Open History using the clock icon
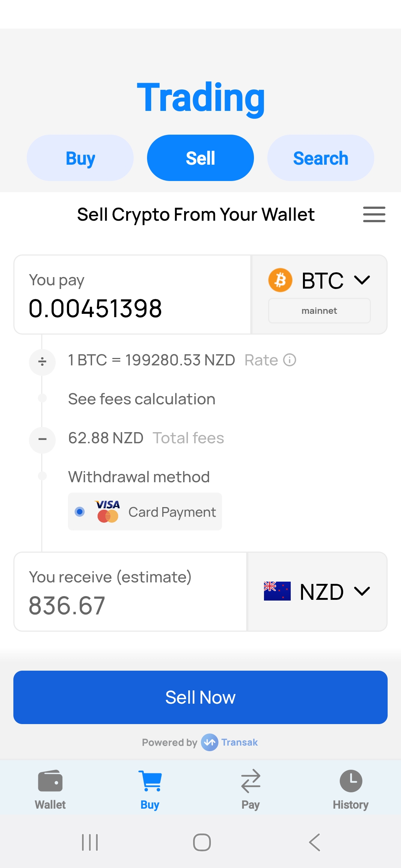Image resolution: width=401 pixels, height=868 pixels. coord(351,781)
